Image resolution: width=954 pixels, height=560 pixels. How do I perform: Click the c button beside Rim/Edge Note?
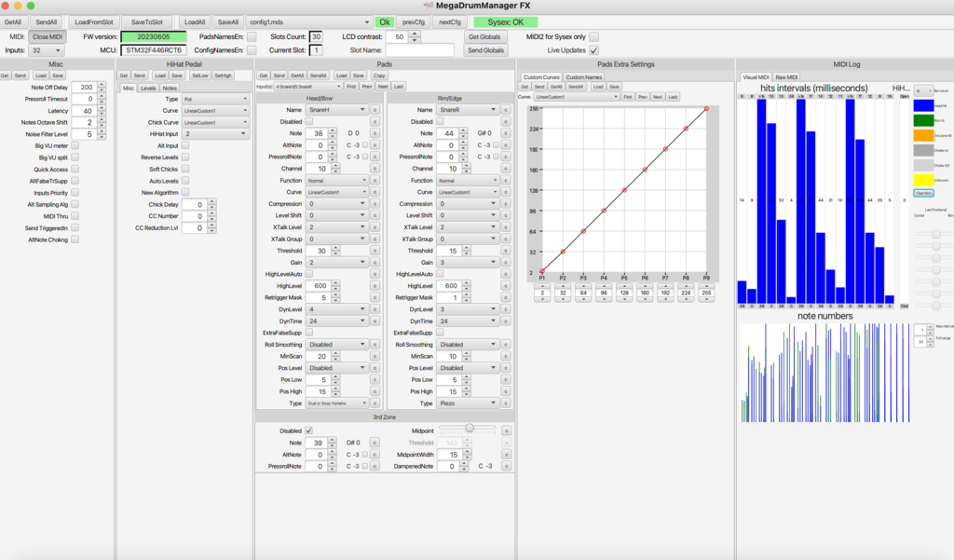click(506, 133)
